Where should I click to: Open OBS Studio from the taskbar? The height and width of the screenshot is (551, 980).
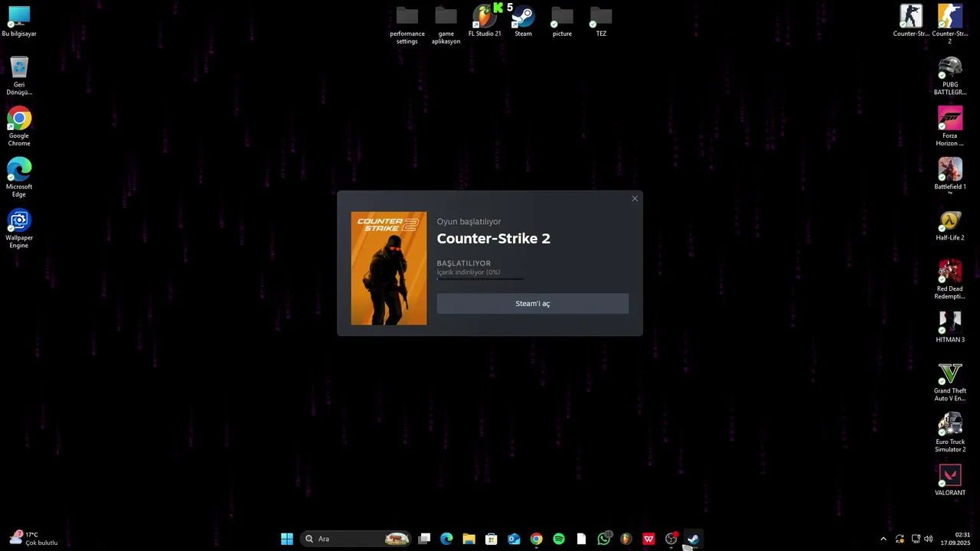click(x=671, y=539)
